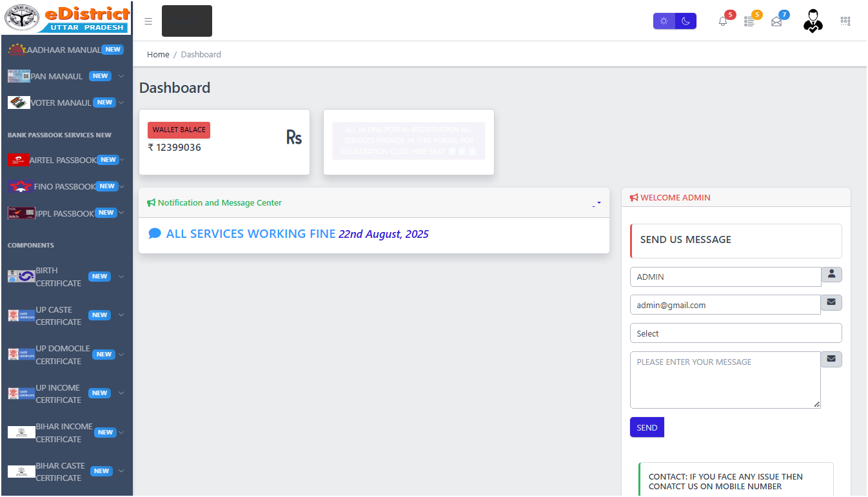
Task: Click the hamburger sidebar toggle icon
Action: pyautogui.click(x=148, y=21)
